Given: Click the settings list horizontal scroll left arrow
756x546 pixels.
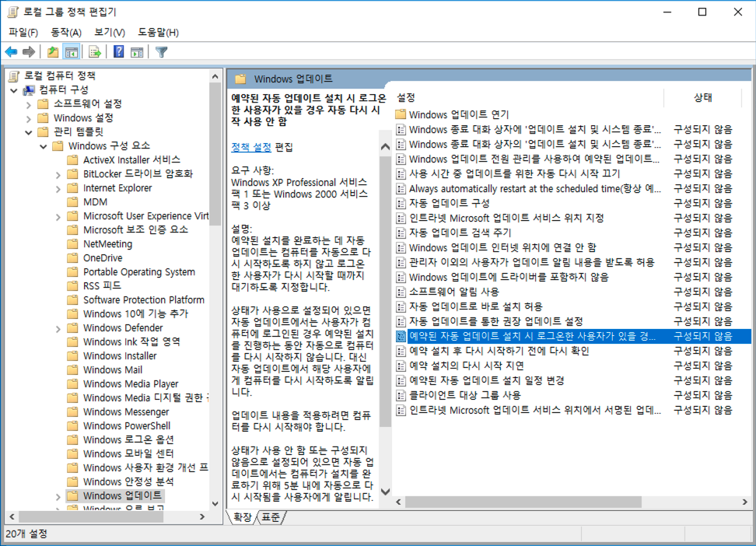Looking at the screenshot, I should click(x=399, y=502).
